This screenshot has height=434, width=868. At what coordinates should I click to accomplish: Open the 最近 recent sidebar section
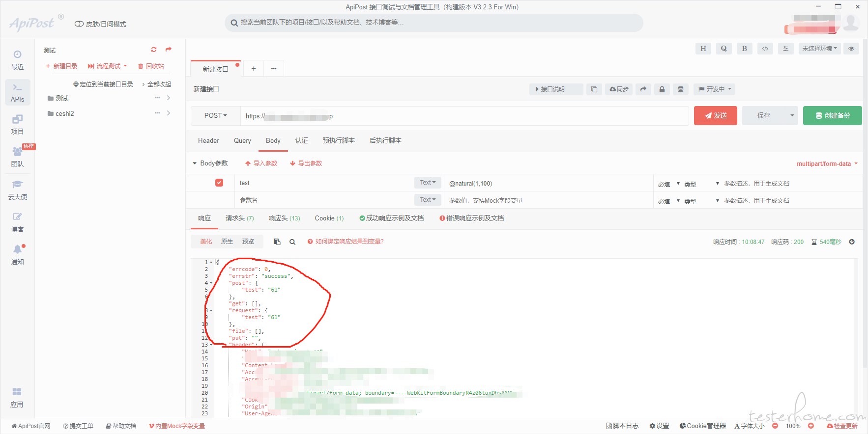(x=17, y=60)
